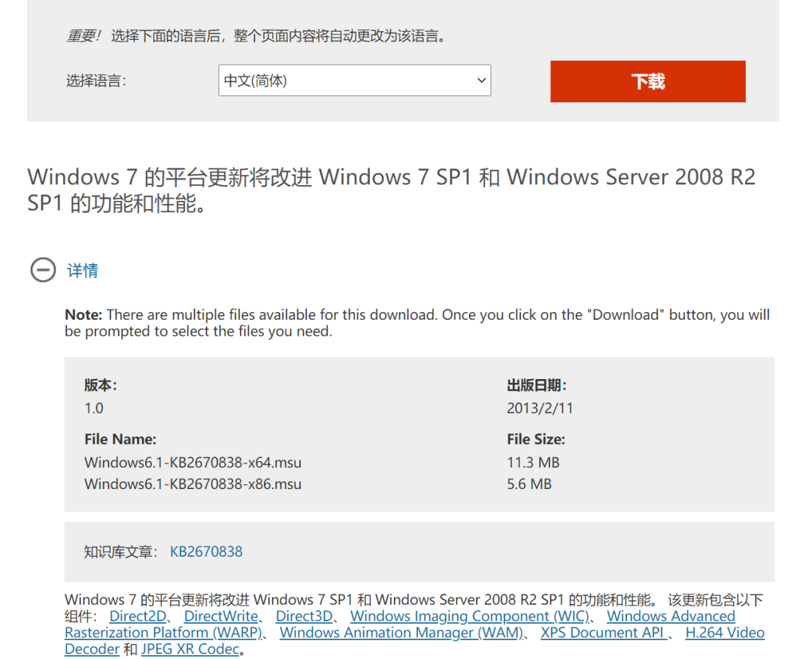This screenshot has height=659, width=812.
Task: Open the DirectWrite component link
Action: click(x=221, y=616)
